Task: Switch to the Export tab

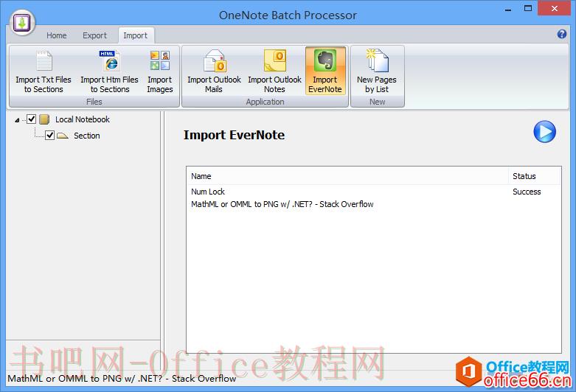Action: pyautogui.click(x=94, y=35)
